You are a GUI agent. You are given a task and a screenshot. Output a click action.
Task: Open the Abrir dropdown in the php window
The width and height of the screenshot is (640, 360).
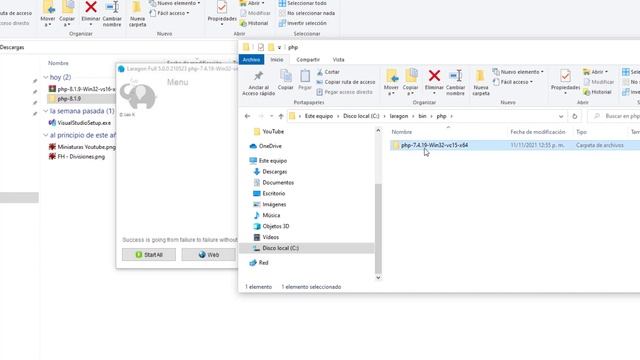click(596, 72)
